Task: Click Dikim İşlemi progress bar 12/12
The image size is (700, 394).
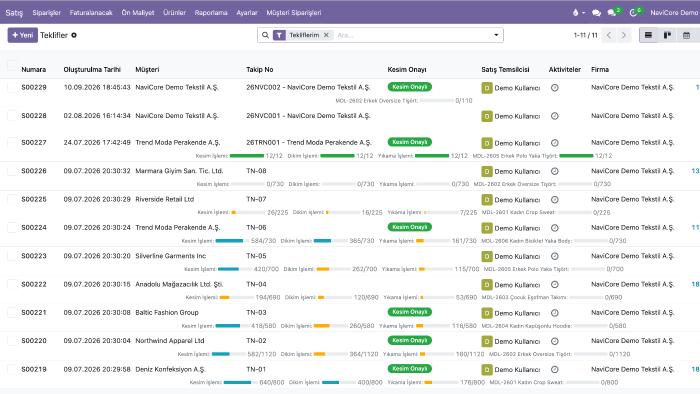Action: coord(337,156)
